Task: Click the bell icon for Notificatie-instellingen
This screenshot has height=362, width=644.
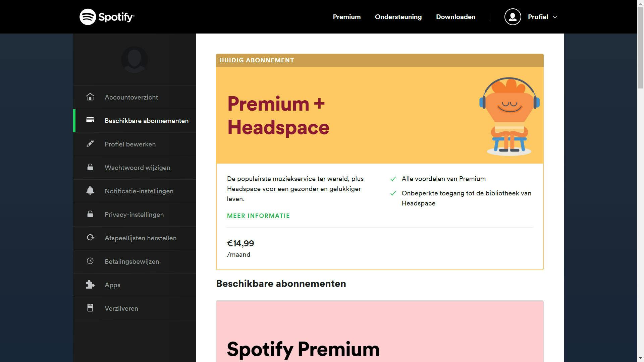Action: [x=90, y=190]
